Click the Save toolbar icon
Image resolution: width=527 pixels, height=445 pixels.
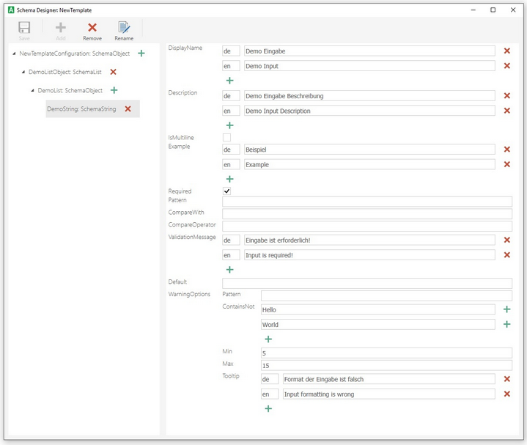24,31
